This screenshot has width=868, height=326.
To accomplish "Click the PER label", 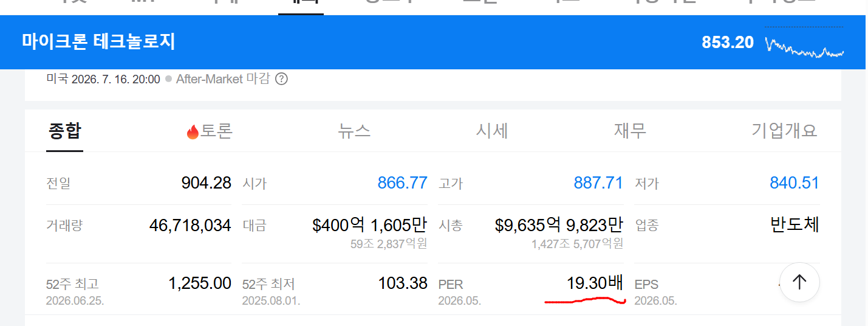I will pyautogui.click(x=449, y=284).
